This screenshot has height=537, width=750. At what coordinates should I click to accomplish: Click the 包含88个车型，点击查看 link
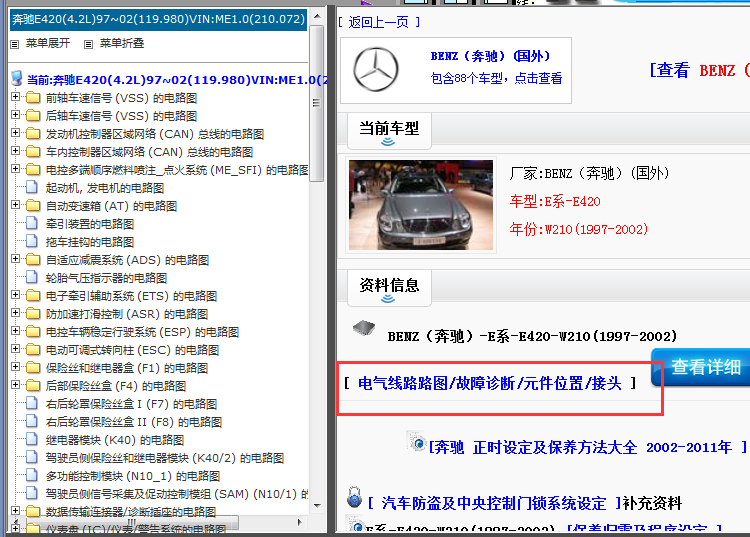click(x=496, y=78)
